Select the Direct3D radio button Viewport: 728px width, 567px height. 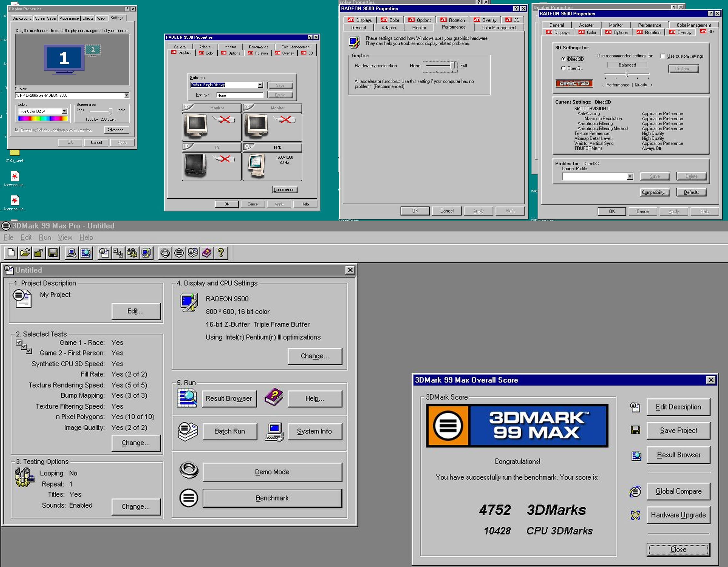pyautogui.click(x=563, y=59)
